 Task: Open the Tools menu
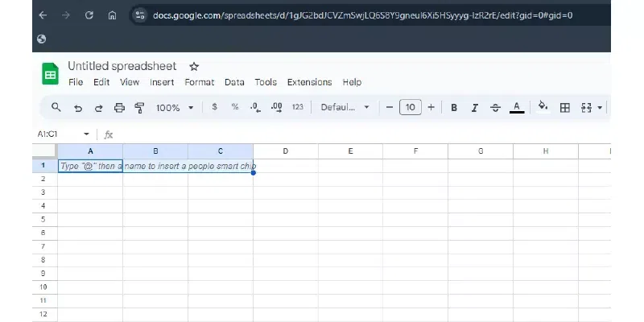click(266, 82)
